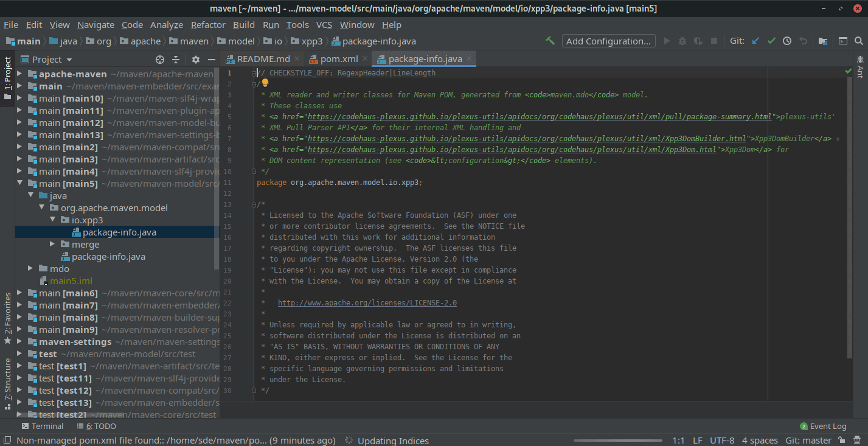Open Git Show History clock icon
868x446 pixels.
pos(787,41)
